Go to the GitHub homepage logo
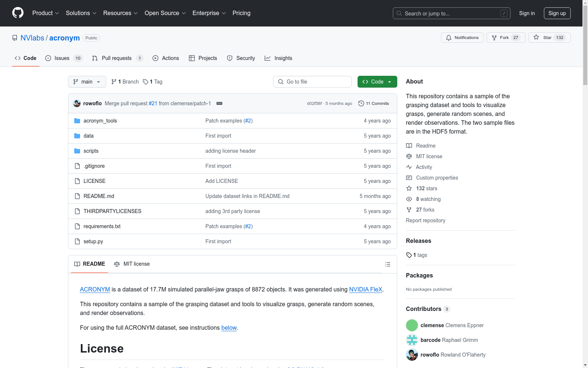Viewport: 588px width, 368px height. click(18, 13)
